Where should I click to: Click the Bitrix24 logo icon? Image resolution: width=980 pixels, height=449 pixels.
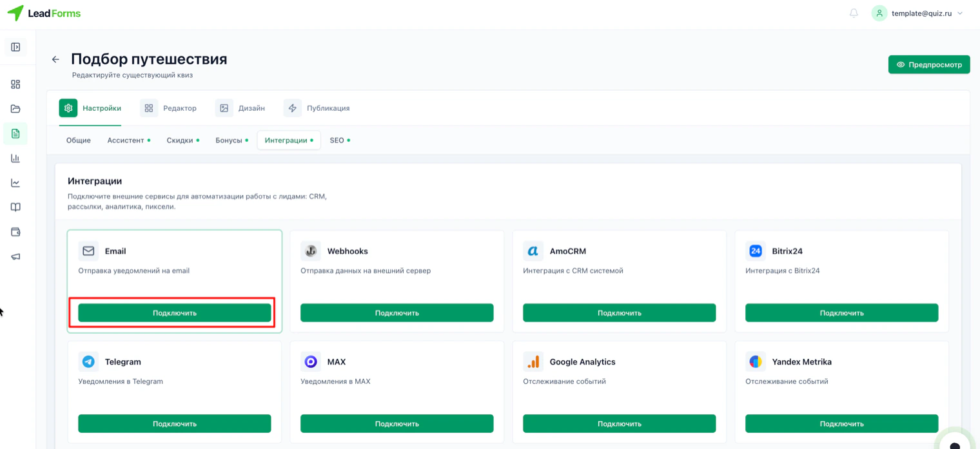(x=756, y=251)
